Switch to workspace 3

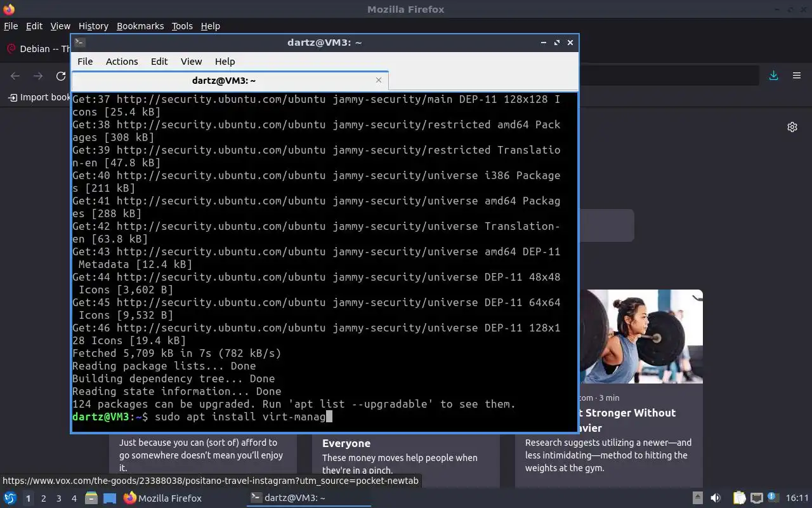point(58,498)
